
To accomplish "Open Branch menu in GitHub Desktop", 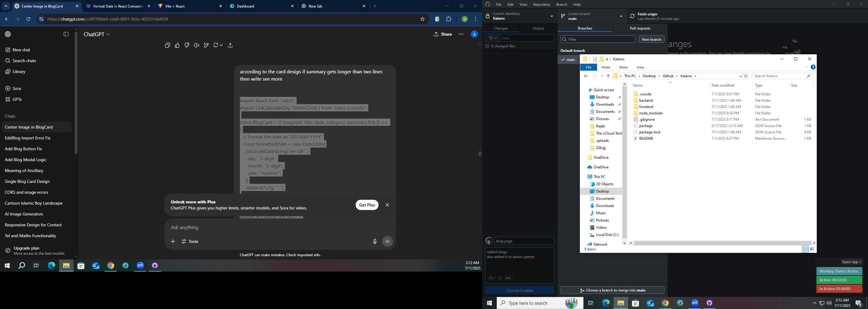I will (562, 5).
